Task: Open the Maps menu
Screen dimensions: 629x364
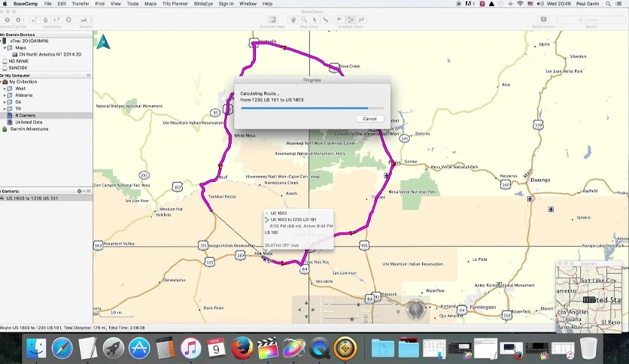Action: 150,4
